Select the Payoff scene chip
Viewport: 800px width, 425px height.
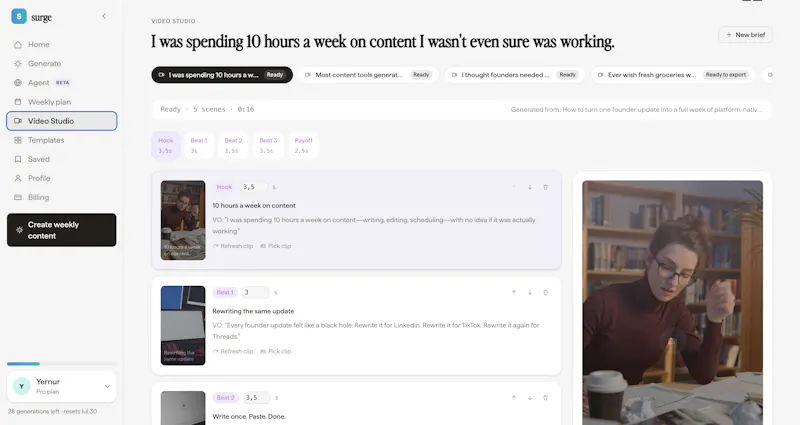click(303, 145)
